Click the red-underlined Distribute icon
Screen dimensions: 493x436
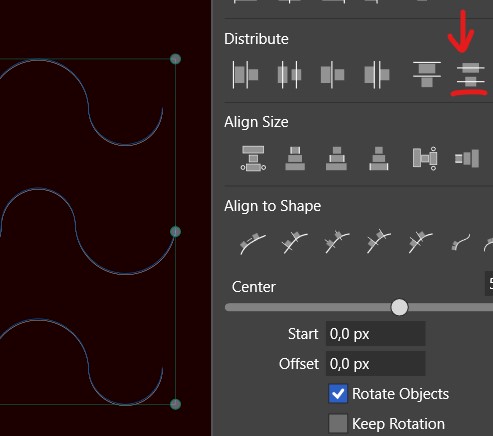coord(470,76)
